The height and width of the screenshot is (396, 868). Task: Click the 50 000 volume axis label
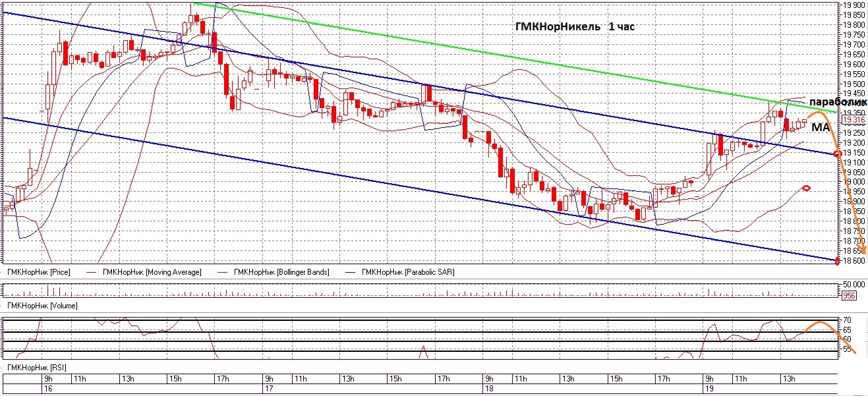point(854,284)
